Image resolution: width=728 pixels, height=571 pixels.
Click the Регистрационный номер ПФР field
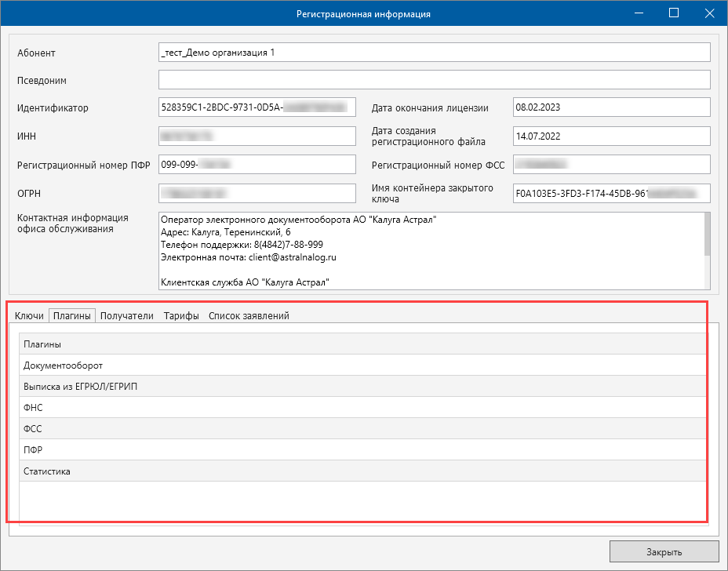pyautogui.click(x=257, y=165)
